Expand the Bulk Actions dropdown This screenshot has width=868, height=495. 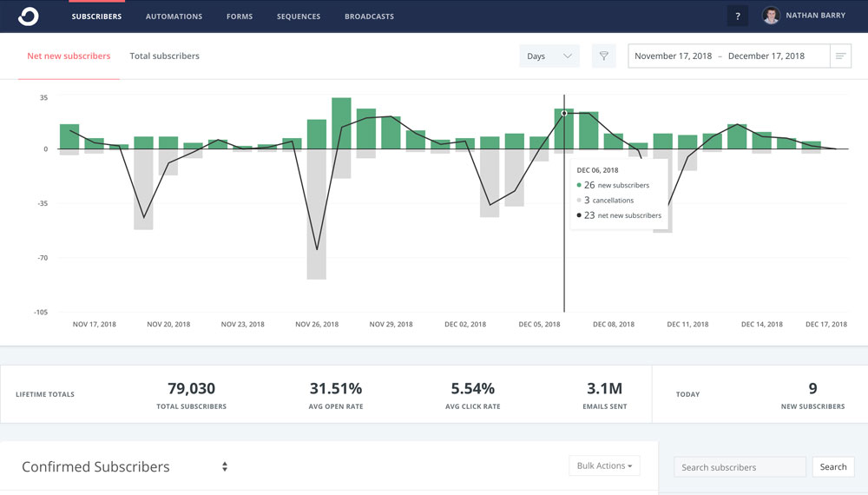point(604,466)
